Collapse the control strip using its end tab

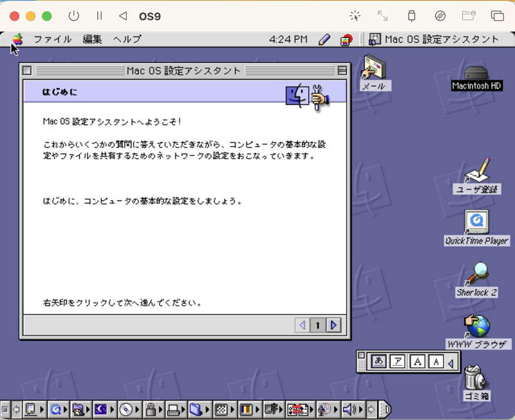385,410
